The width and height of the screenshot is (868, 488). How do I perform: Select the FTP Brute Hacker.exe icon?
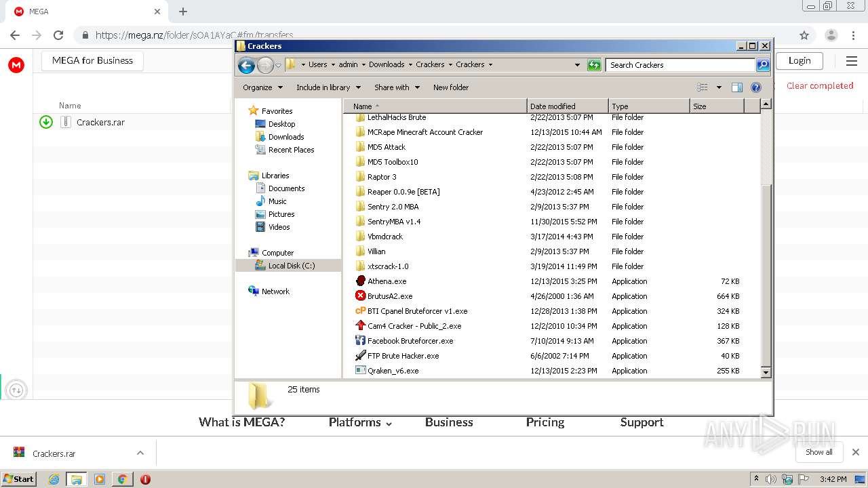click(x=361, y=356)
